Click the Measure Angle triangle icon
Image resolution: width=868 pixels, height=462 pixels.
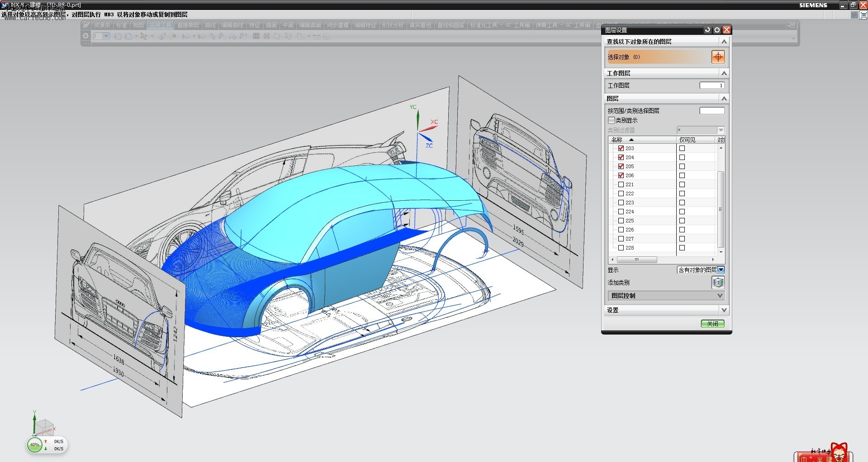coord(327,36)
